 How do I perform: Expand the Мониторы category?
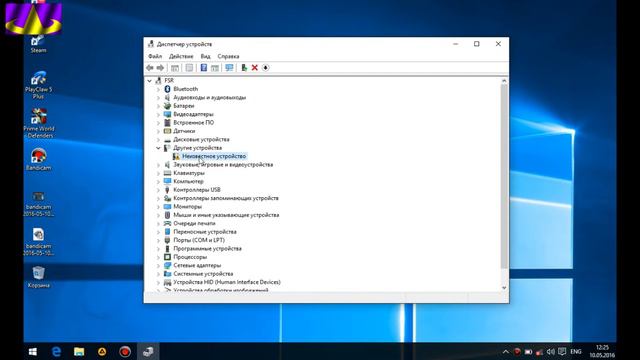tap(158, 207)
